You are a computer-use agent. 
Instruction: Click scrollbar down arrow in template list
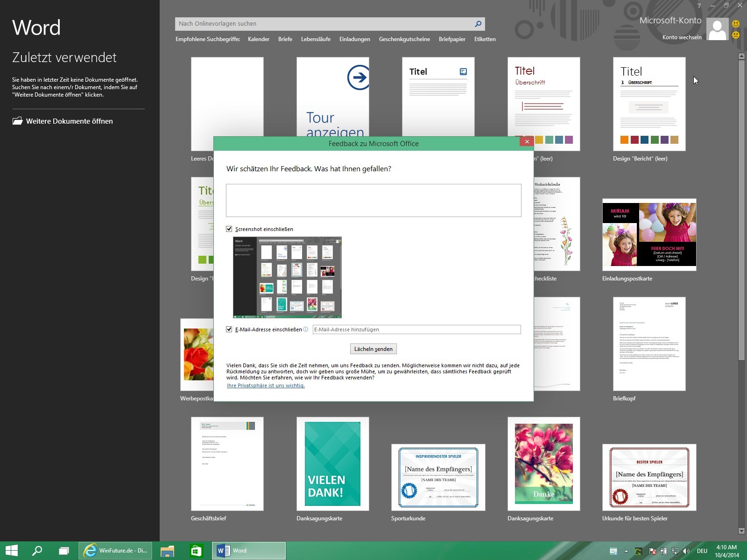(741, 531)
